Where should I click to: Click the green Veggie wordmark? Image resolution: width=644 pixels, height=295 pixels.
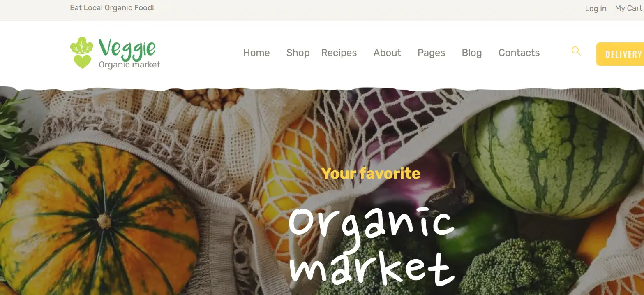[127, 48]
